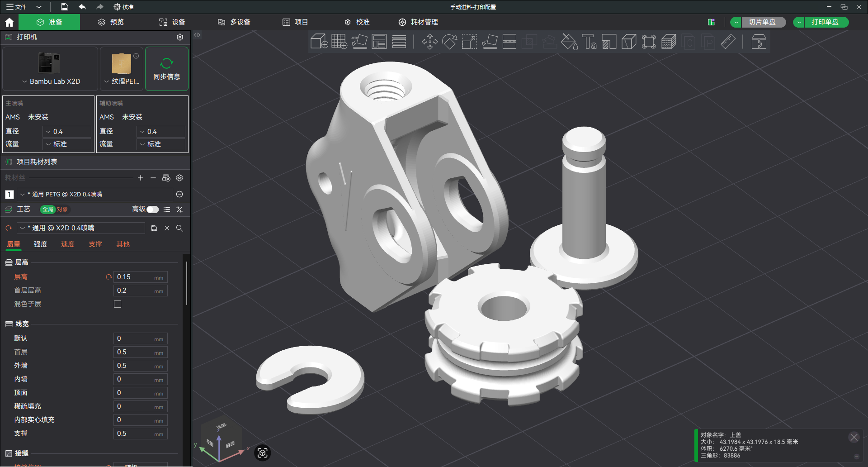Open the 文件 menu

[x=16, y=7]
